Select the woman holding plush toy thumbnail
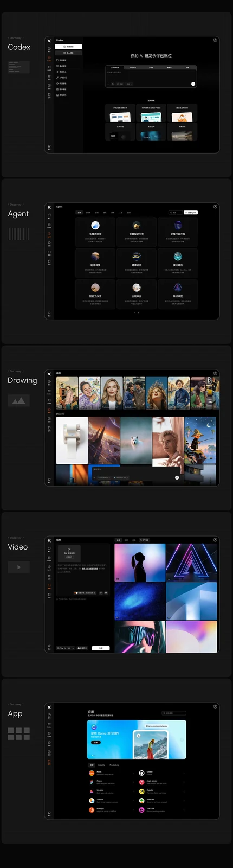233x868 pixels. (x=89, y=393)
